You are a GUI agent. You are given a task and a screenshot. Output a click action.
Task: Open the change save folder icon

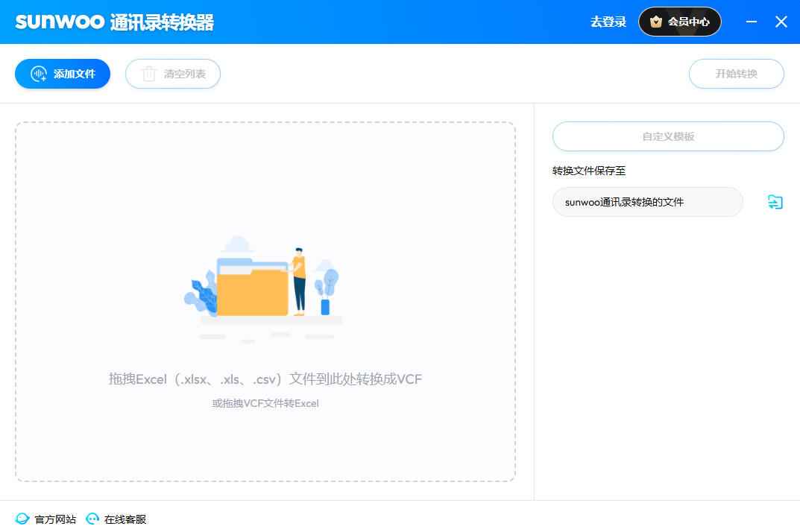(x=775, y=202)
